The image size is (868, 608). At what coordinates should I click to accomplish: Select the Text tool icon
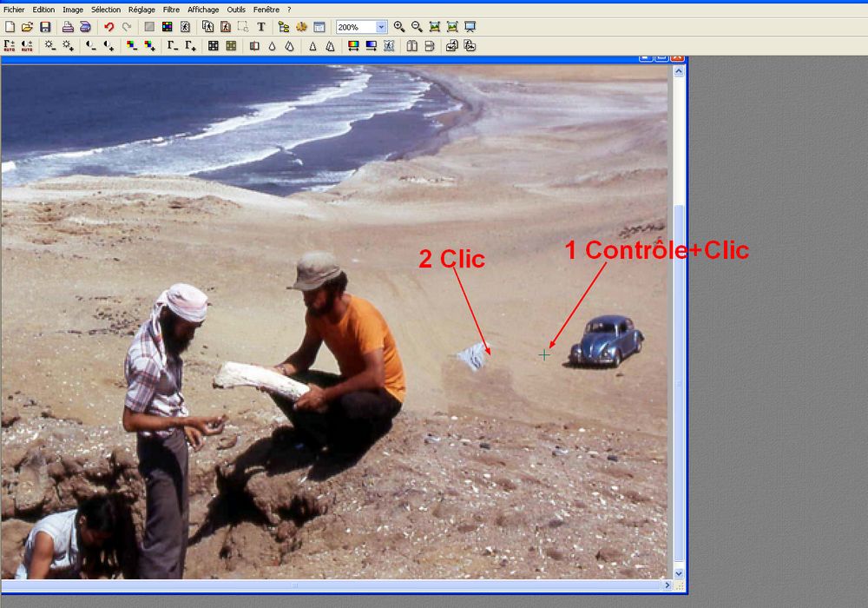[260, 27]
